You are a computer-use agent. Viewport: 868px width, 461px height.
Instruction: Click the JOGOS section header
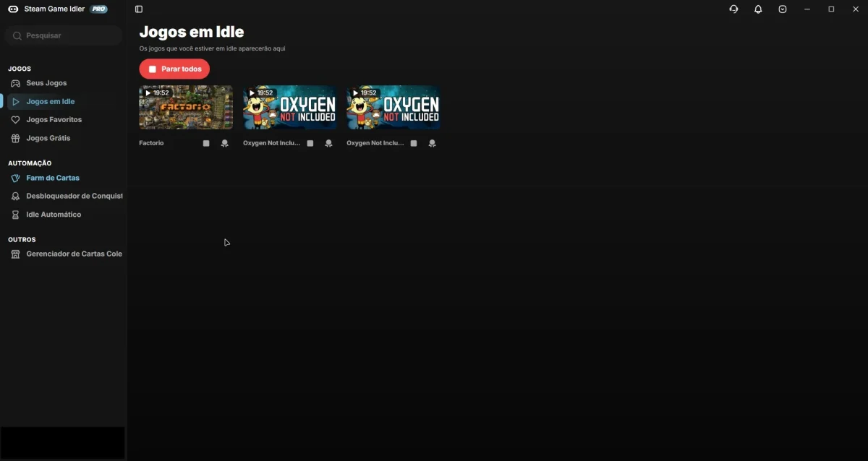click(20, 69)
